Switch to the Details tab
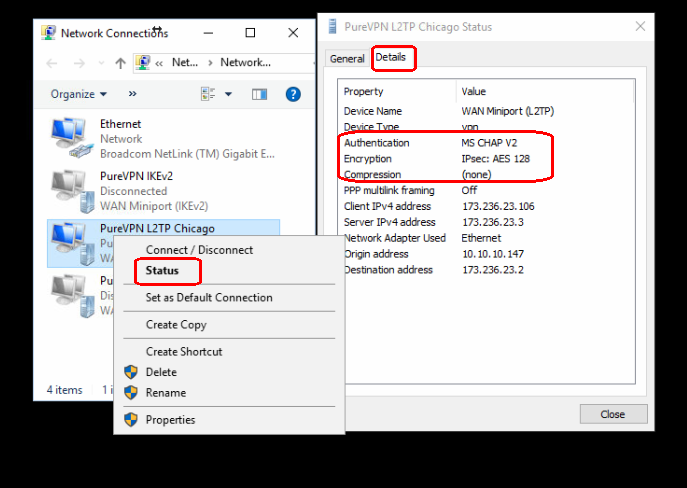Viewport: 687px width, 488px height. [390, 57]
